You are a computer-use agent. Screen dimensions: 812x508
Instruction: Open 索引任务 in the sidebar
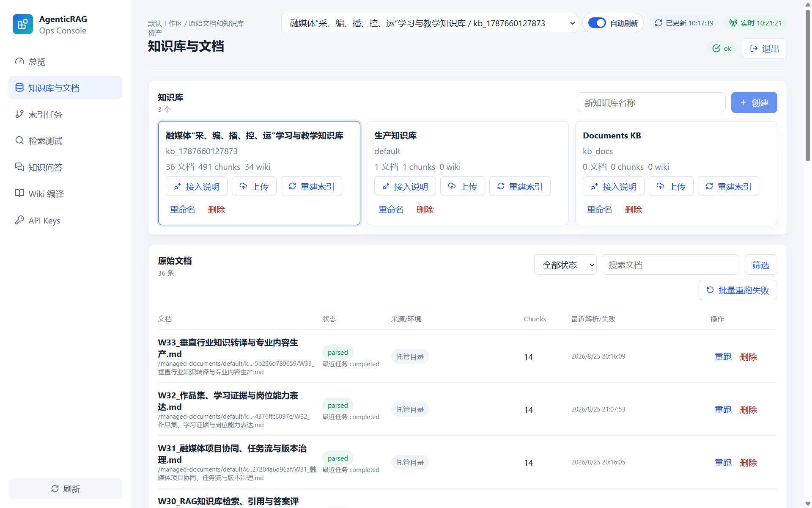[x=65, y=114]
